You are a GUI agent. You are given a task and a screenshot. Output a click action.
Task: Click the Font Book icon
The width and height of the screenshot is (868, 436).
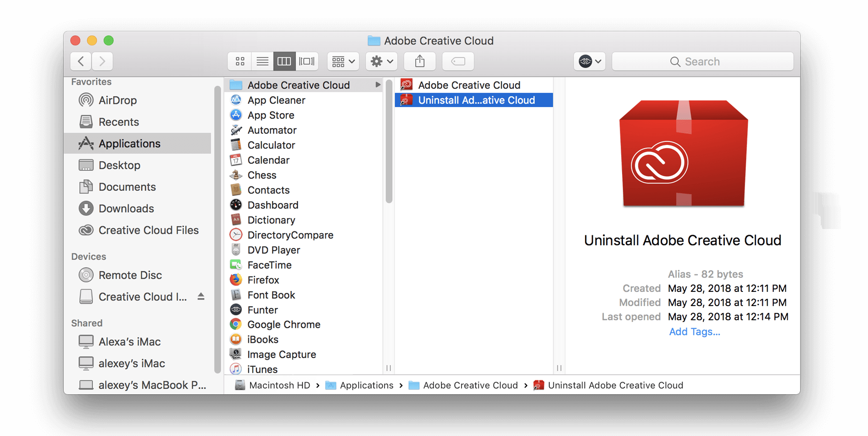236,295
